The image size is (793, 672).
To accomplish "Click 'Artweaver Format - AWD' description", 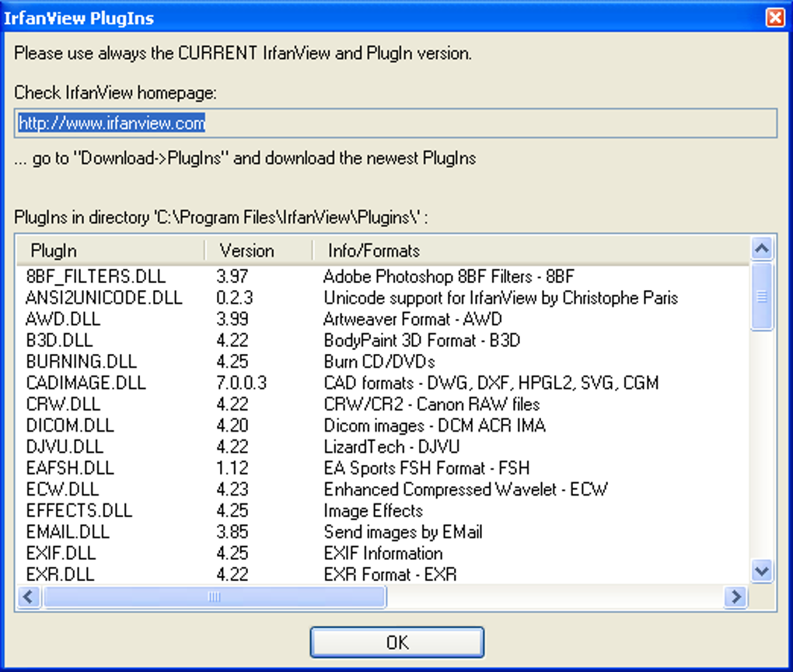I will [x=413, y=319].
